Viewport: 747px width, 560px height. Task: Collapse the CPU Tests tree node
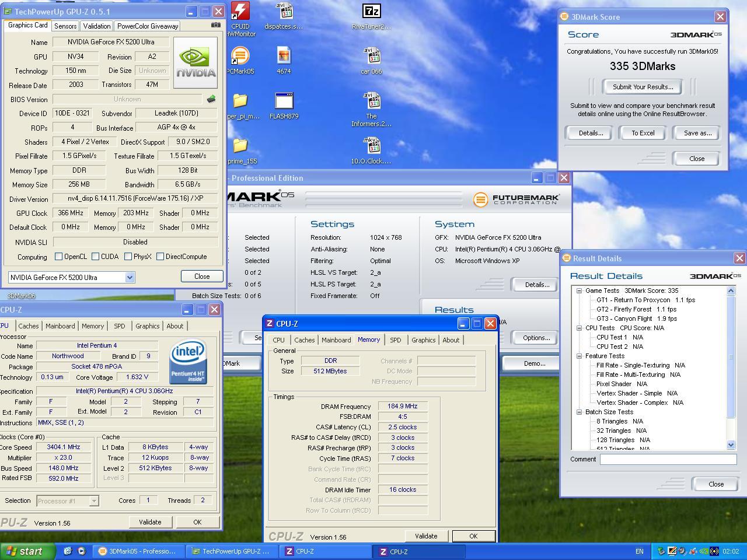[579, 328]
